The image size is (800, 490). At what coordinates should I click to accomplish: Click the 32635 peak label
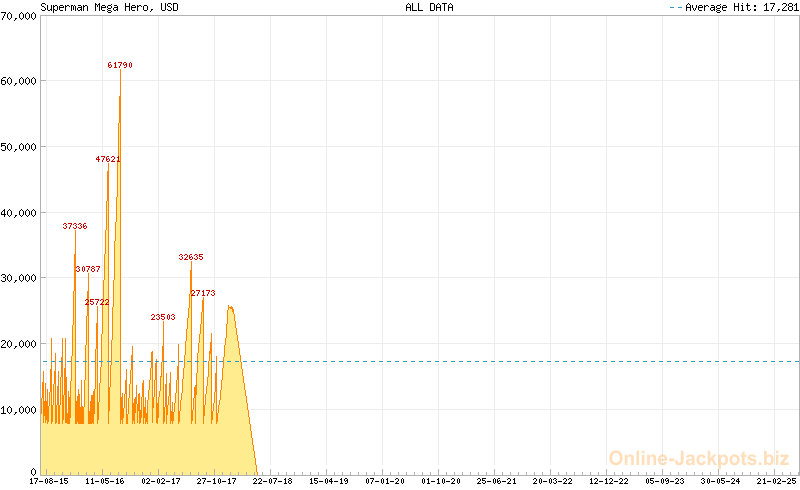pos(191,257)
